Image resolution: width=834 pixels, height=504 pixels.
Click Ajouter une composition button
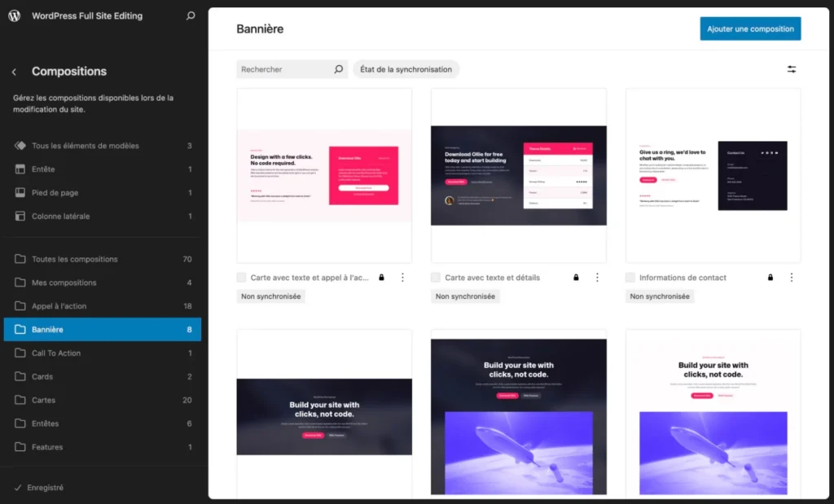[x=750, y=28]
